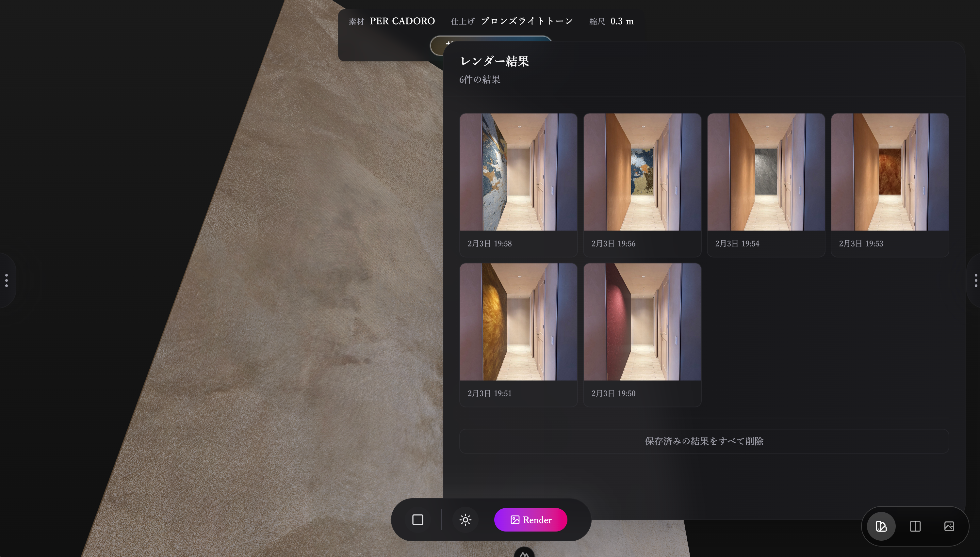Delete all saved results button
Image resolution: width=980 pixels, height=557 pixels.
coord(704,441)
